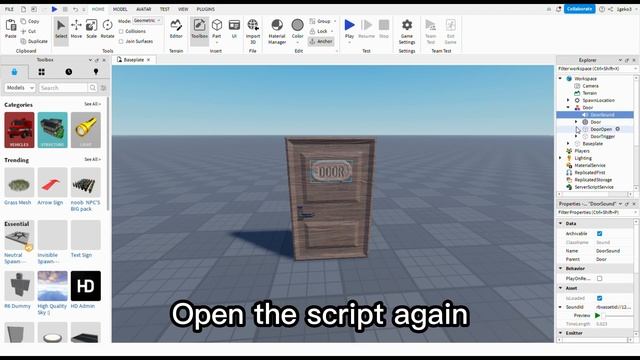Open the UI insert tool
The image size is (640, 360).
pos(234,29)
